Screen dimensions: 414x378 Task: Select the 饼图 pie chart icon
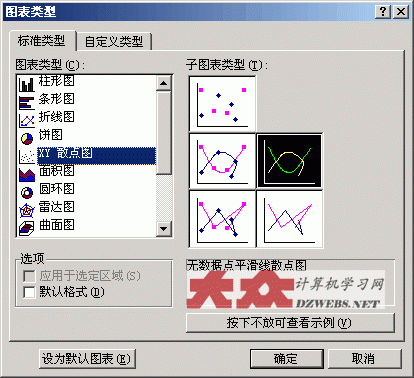[27, 138]
